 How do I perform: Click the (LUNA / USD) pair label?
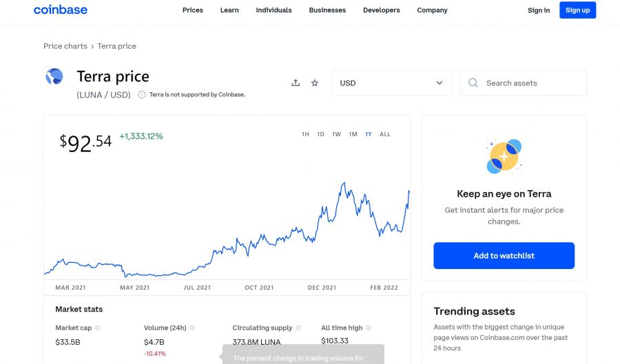(x=103, y=95)
